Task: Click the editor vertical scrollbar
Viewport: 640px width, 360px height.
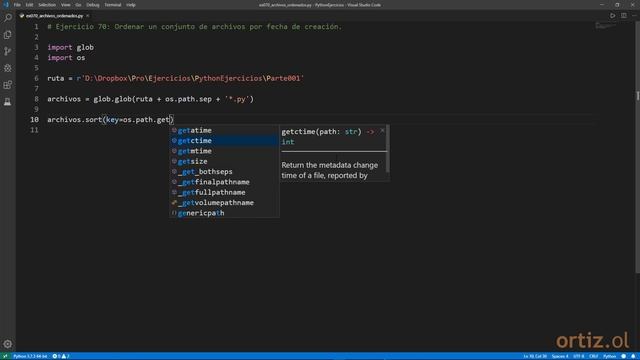Action: [x=638, y=147]
